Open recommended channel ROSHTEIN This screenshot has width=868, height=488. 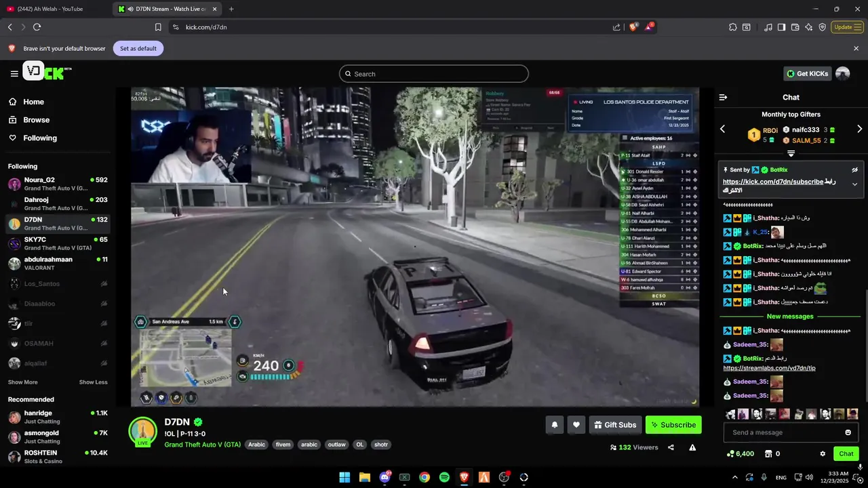coord(58,457)
